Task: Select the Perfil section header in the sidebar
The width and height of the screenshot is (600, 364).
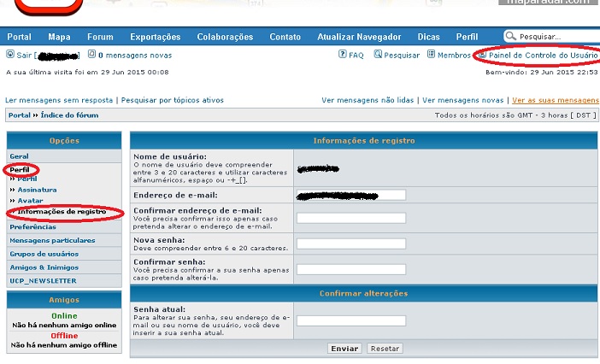Action: 20,170
